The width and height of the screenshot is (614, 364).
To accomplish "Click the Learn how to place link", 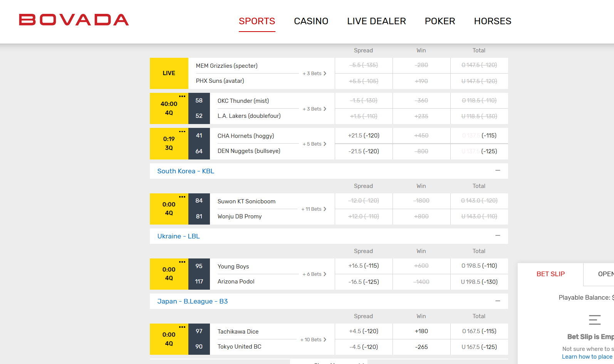I will [587, 357].
